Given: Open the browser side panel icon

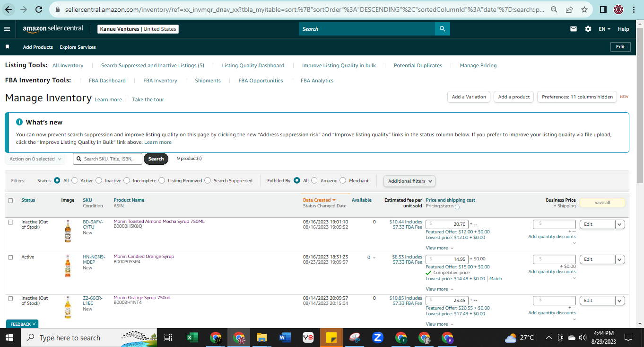Looking at the screenshot, I should [x=603, y=9].
